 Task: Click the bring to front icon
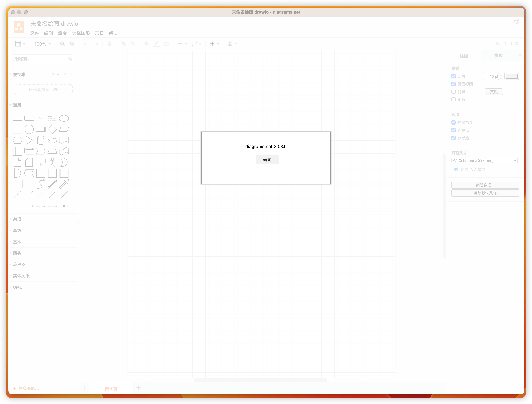[123, 44]
